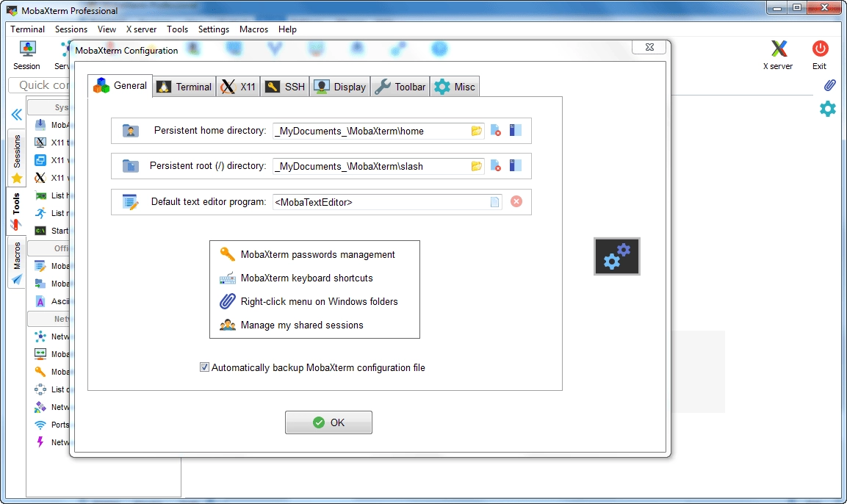Open the Settings menu

pyautogui.click(x=213, y=29)
